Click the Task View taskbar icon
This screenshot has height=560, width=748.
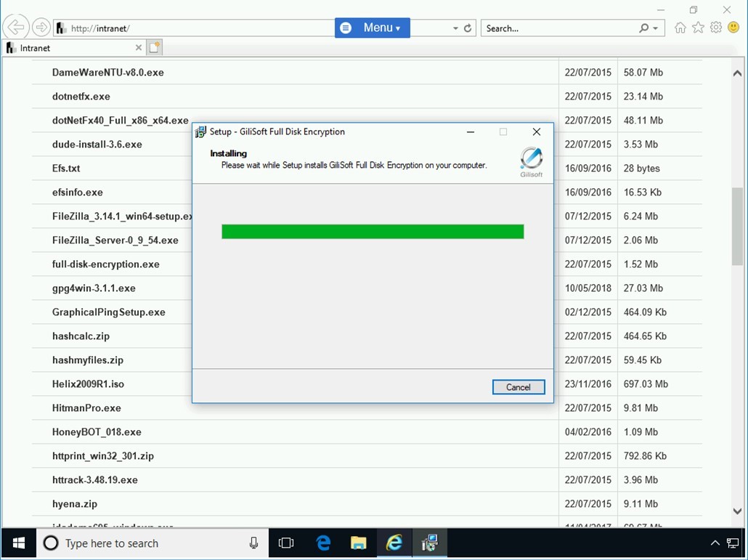[286, 543]
